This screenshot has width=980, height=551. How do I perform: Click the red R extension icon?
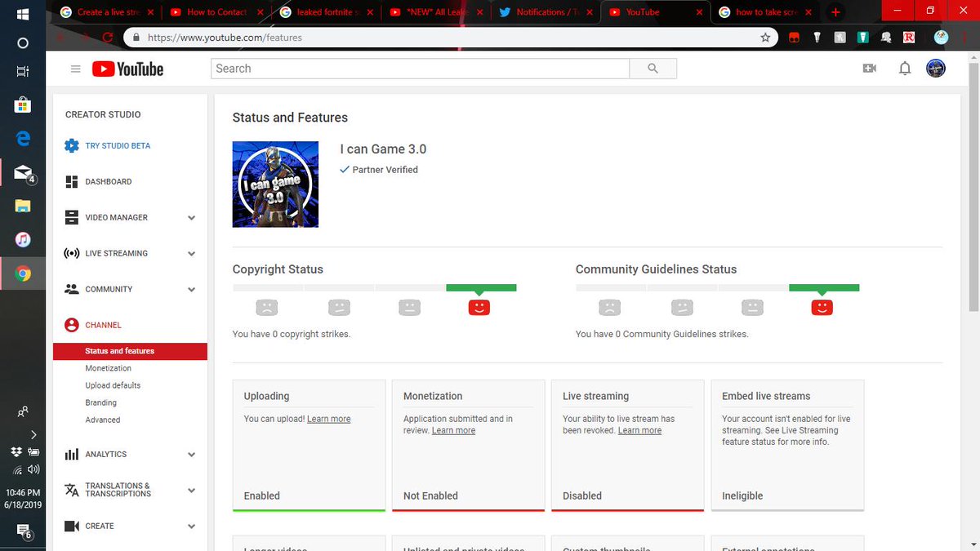click(x=909, y=38)
